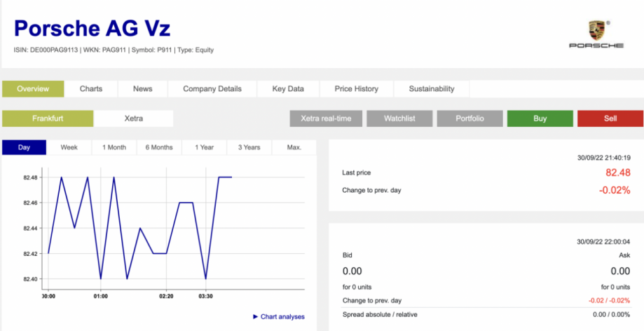Click the Portfolio button
The height and width of the screenshot is (331, 644).
[x=470, y=119]
